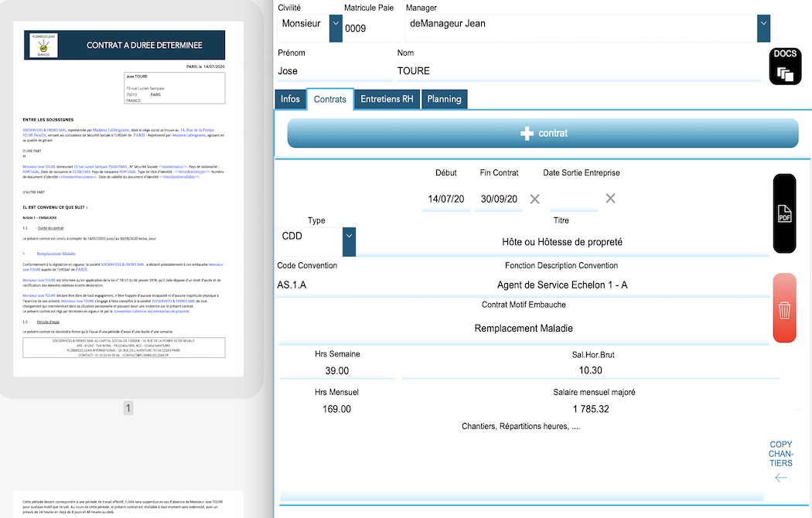Click the Sal.Hor.Brut field

585,371
